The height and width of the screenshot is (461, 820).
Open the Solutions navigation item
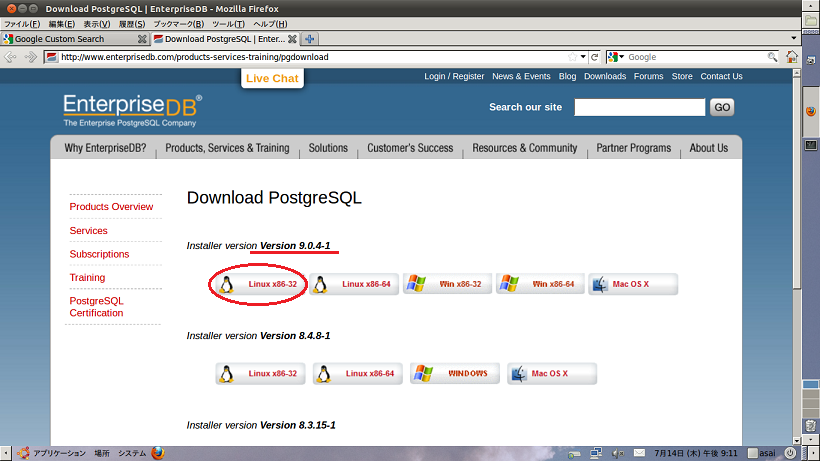(x=328, y=148)
